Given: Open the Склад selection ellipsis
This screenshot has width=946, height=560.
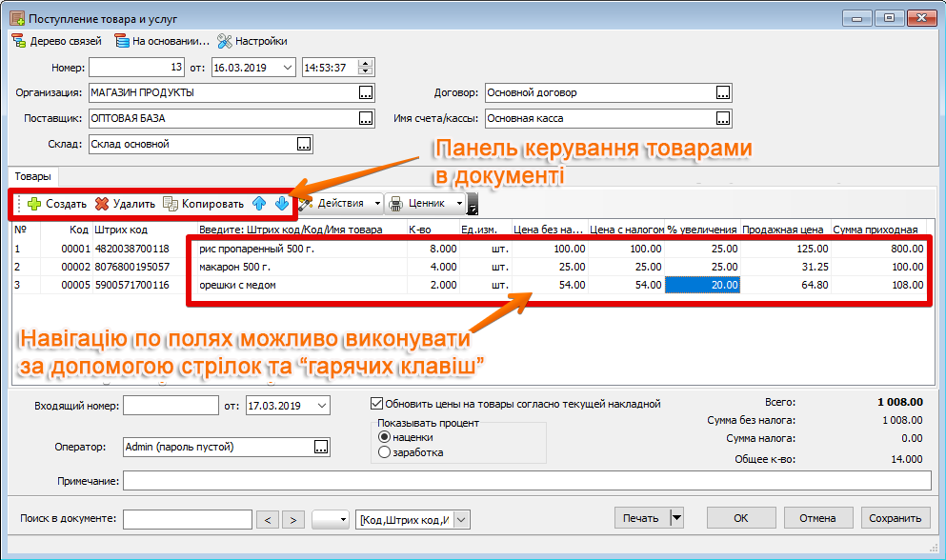Looking at the screenshot, I should 304,144.
